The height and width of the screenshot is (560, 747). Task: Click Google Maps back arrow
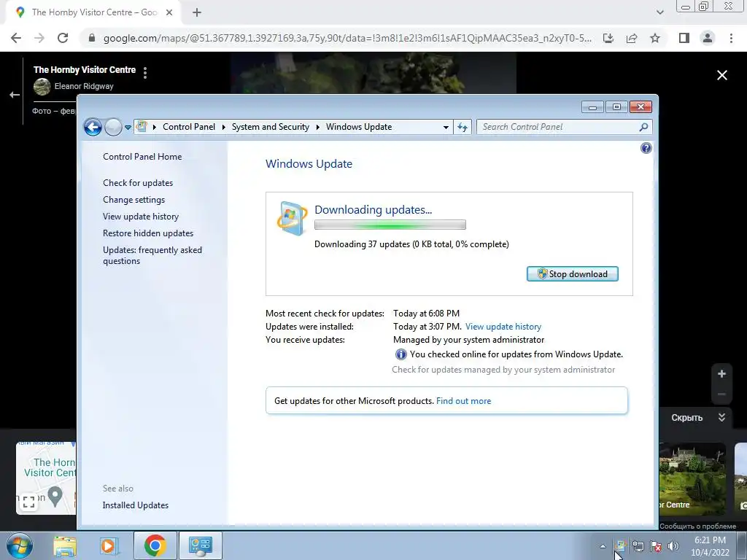(15, 95)
